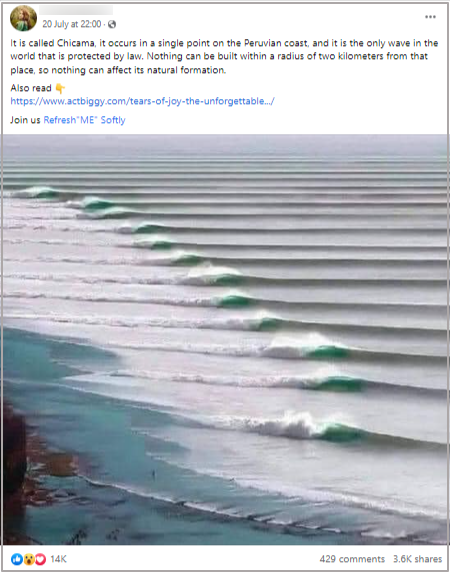This screenshot has width=450, height=573.
Task: Click the 20 July at 22:00 timestamp
Action: [72, 24]
